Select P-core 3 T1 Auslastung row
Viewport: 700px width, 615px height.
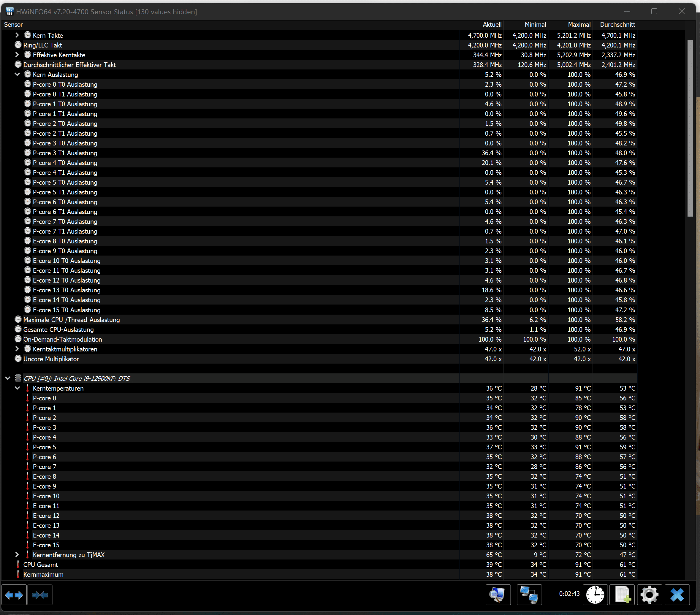click(x=65, y=153)
